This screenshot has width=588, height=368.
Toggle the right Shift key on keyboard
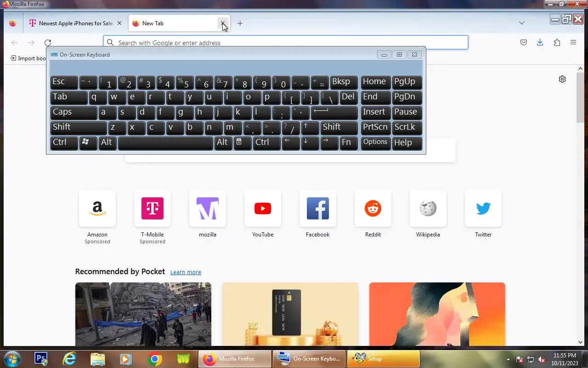point(339,128)
